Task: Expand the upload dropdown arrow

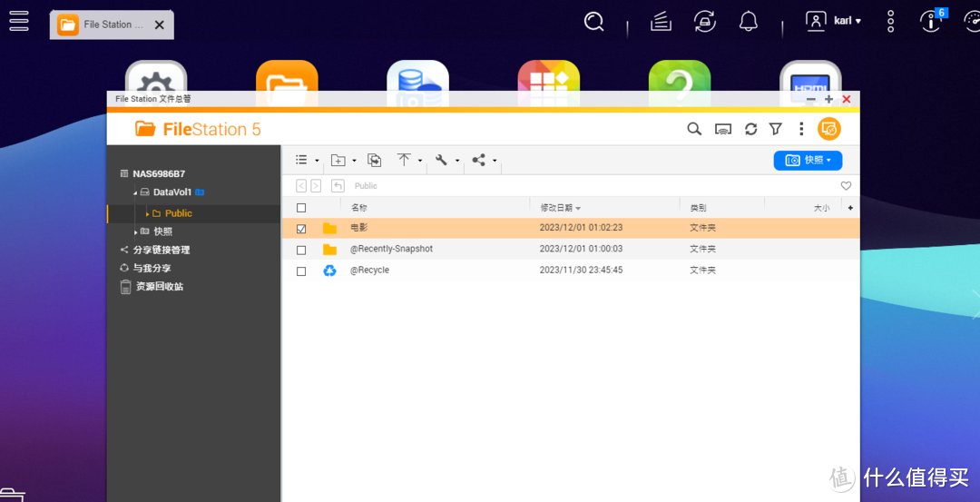Action: point(420,162)
